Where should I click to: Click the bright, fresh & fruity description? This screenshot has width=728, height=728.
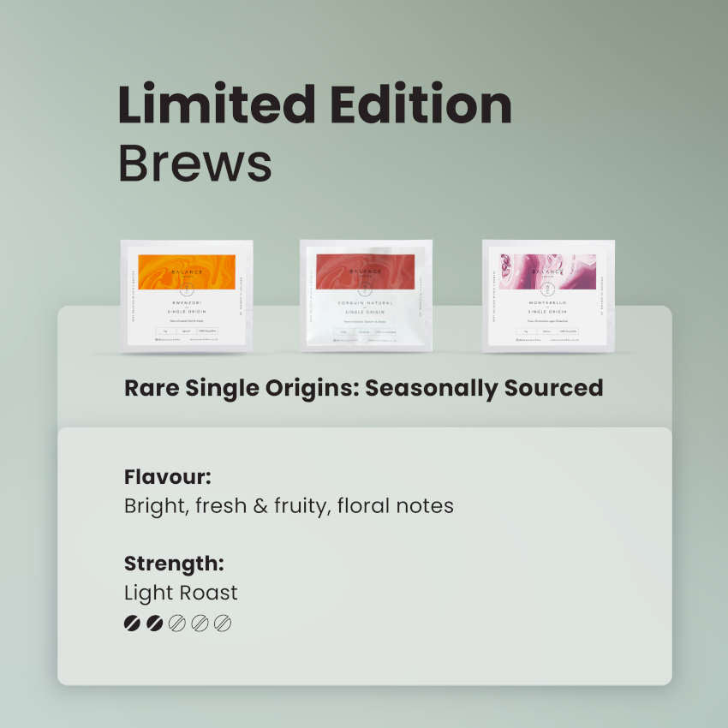(289, 505)
